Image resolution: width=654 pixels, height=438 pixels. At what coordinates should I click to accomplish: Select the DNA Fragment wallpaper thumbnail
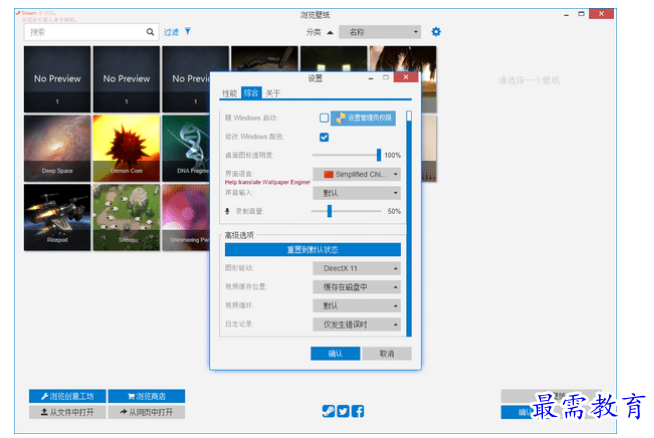(186, 148)
